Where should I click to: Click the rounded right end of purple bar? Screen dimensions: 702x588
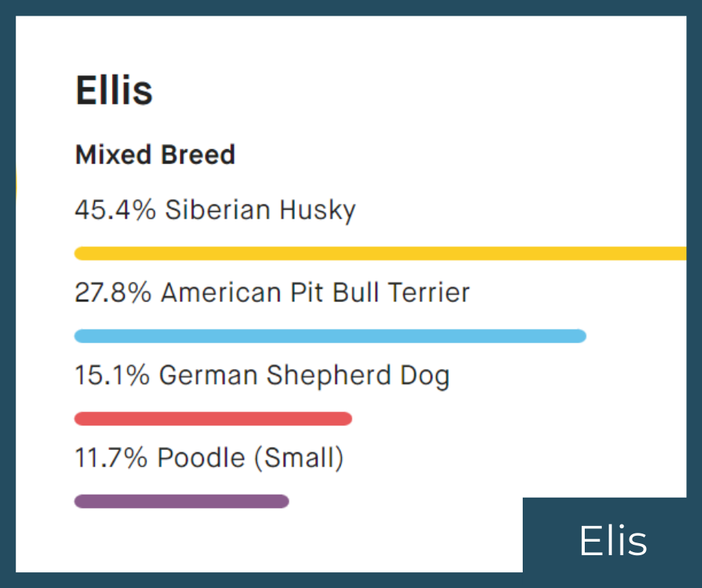pyautogui.click(x=282, y=501)
